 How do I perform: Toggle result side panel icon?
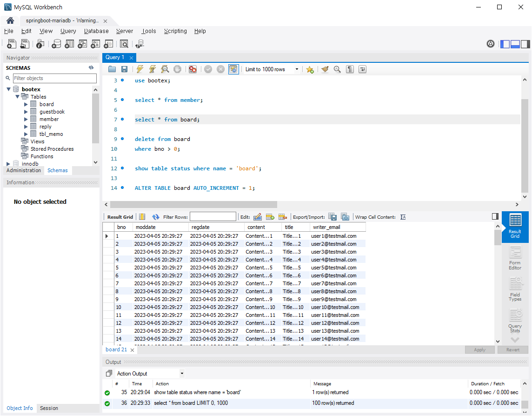pos(495,216)
